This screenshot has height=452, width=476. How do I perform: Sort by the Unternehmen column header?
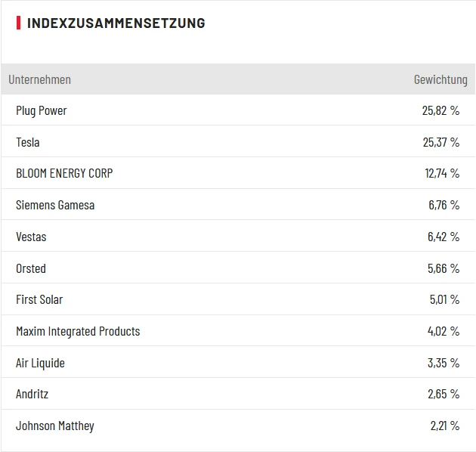pos(39,79)
